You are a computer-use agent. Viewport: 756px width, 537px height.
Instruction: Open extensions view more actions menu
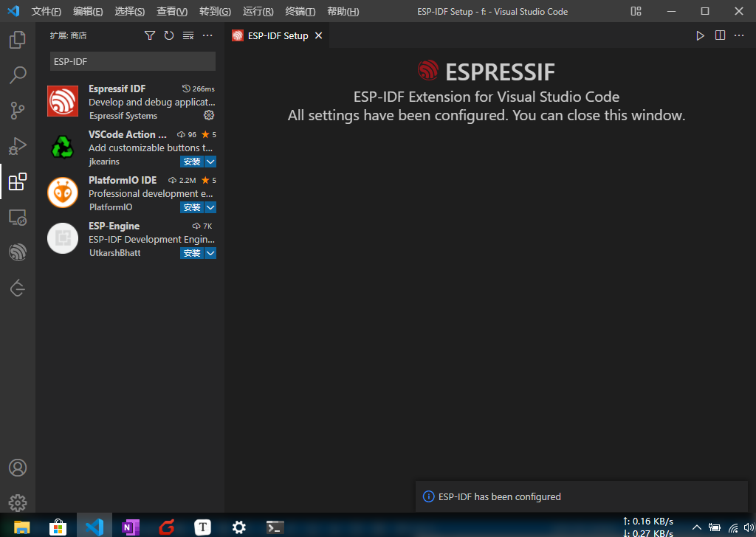tap(207, 35)
